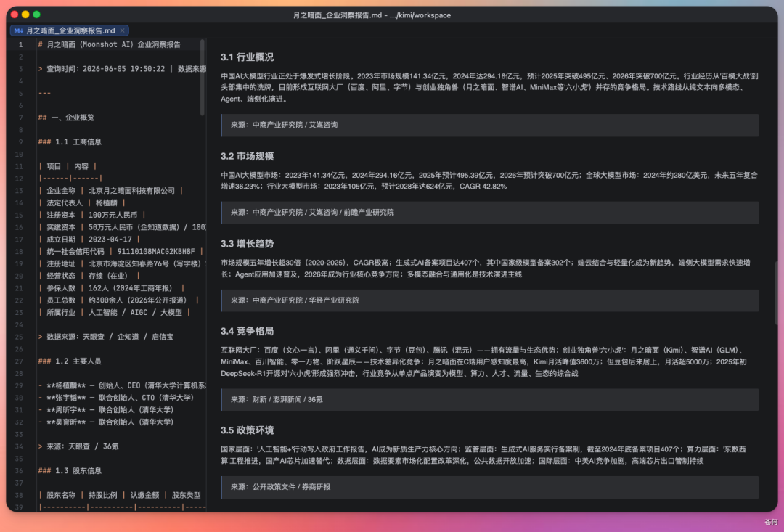Screen dimensions: 784x532
Task: Click the '---' horizontal rule on line 5
Action: coord(44,93)
